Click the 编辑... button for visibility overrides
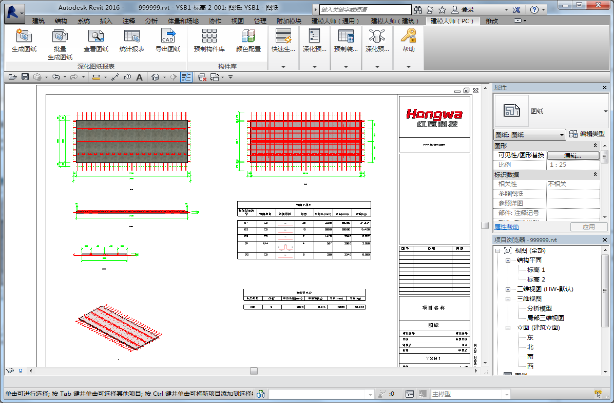 click(x=573, y=155)
